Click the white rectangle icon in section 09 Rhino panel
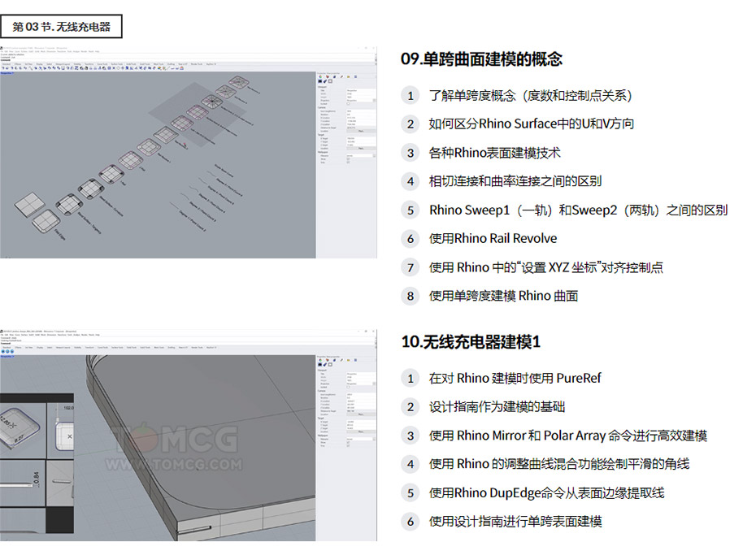This screenshot has height=555, width=756. (330, 81)
